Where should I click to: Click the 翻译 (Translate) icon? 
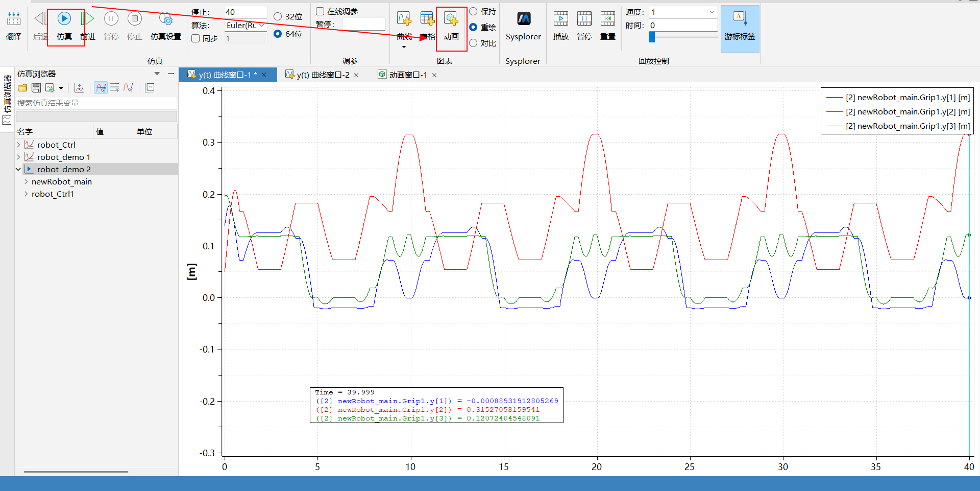(14, 20)
